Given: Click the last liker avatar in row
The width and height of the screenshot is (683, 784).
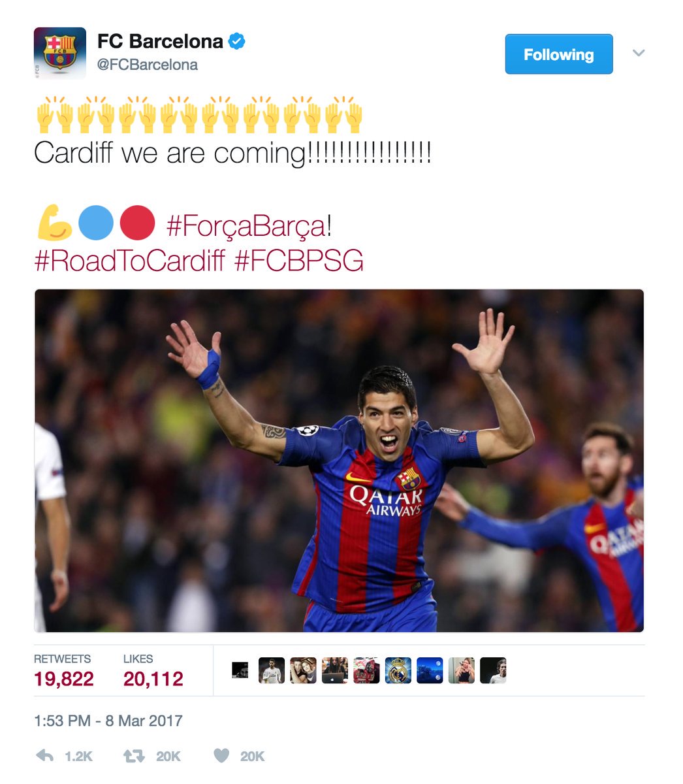Looking at the screenshot, I should [x=493, y=670].
